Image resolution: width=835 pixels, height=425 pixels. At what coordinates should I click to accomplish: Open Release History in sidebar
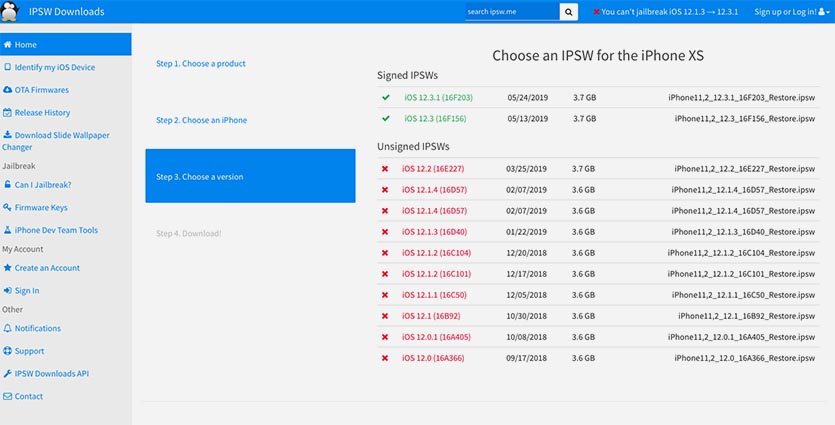[x=42, y=112]
